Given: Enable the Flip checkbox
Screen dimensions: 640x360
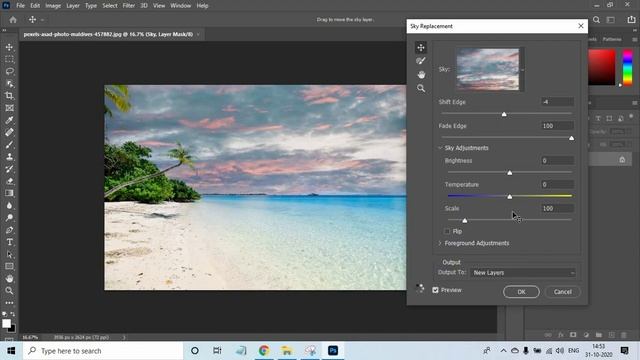Looking at the screenshot, I should [x=447, y=231].
